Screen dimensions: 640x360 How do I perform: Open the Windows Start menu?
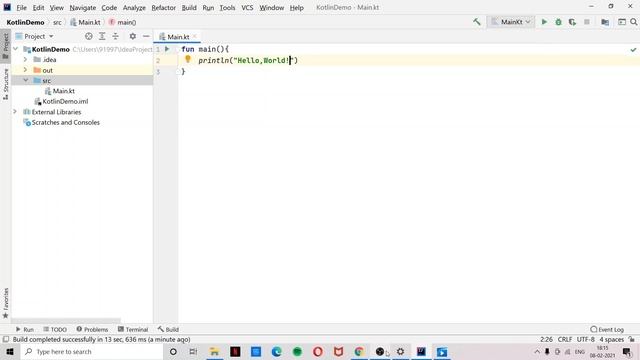(x=10, y=351)
